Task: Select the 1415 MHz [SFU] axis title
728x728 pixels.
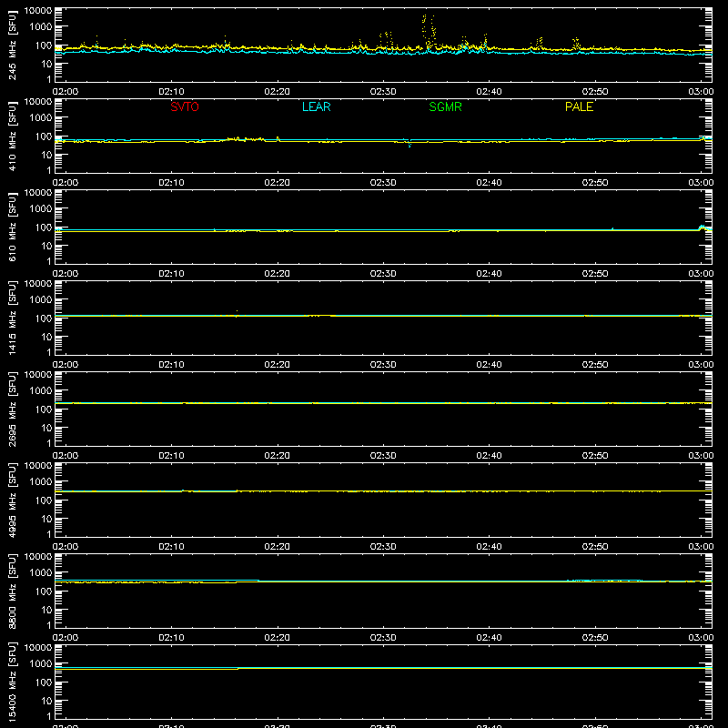Action: (x=12, y=318)
